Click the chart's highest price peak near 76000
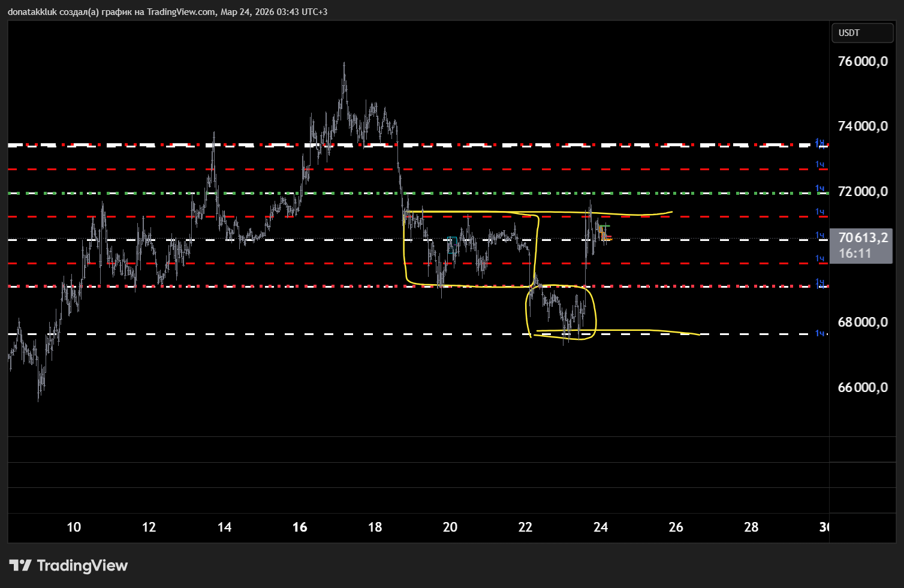 (344, 64)
